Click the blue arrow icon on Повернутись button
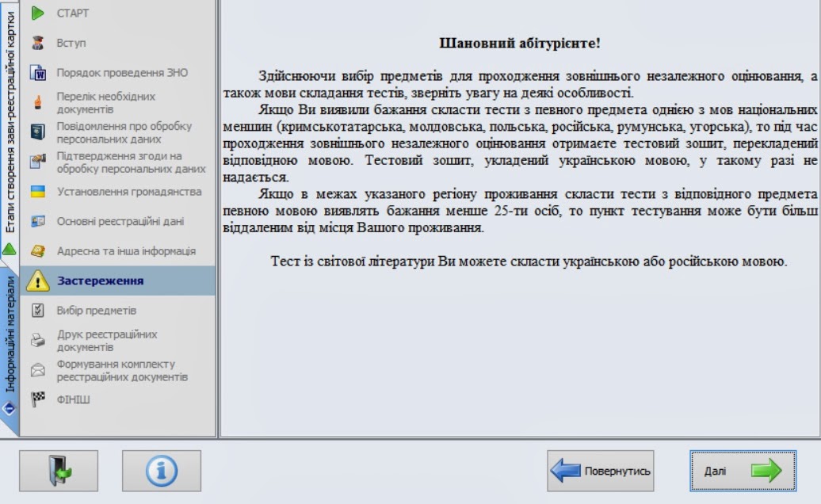 point(566,470)
